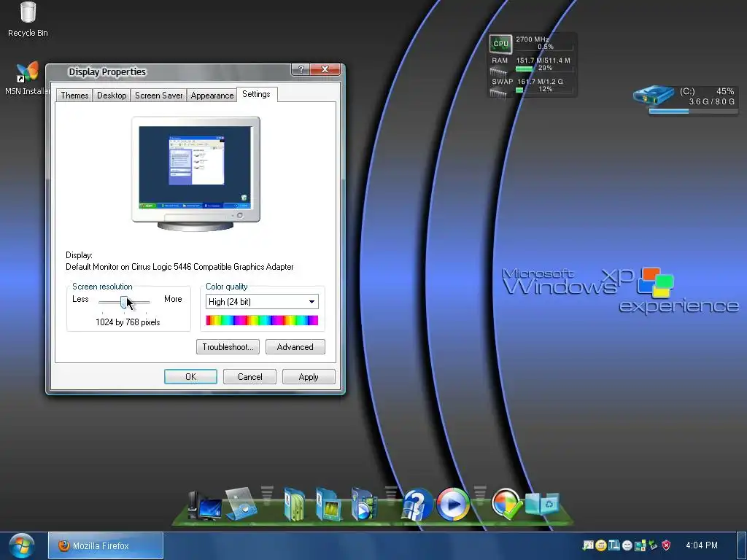This screenshot has width=747, height=560.
Task: Open the zipper documents folder in dock
Action: coord(295,505)
